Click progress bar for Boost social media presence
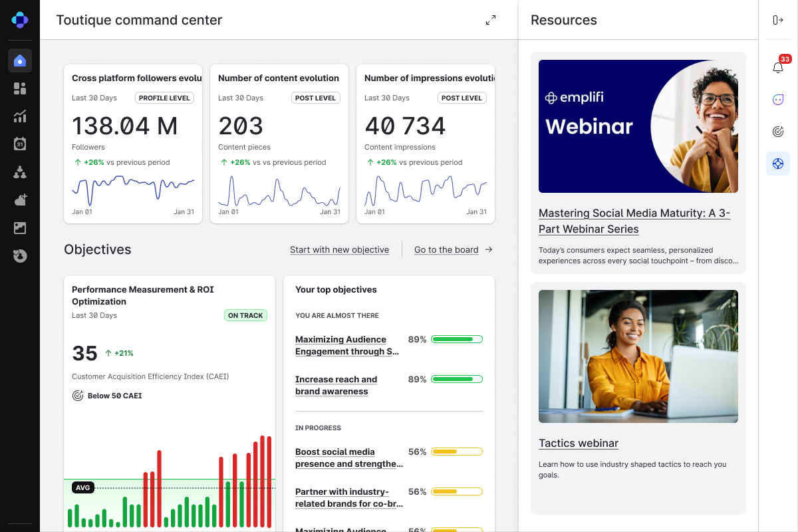Viewport: 798px width, 532px height. [456, 452]
